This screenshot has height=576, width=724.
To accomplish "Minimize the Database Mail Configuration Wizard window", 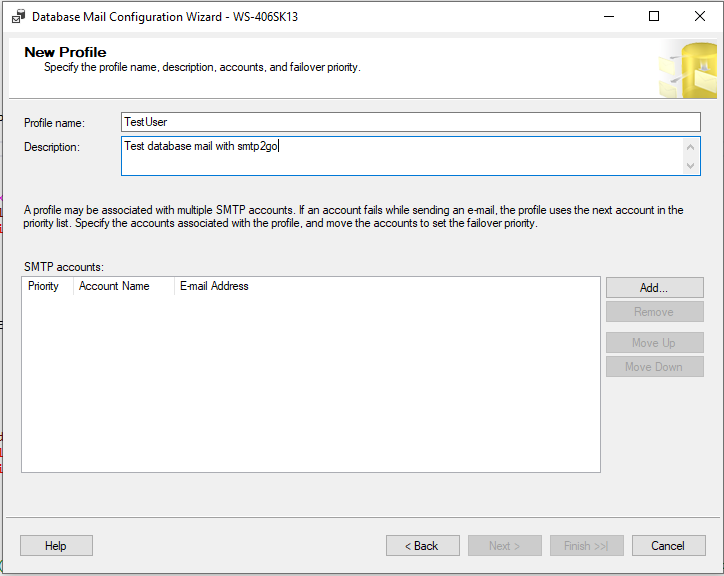I will point(609,17).
